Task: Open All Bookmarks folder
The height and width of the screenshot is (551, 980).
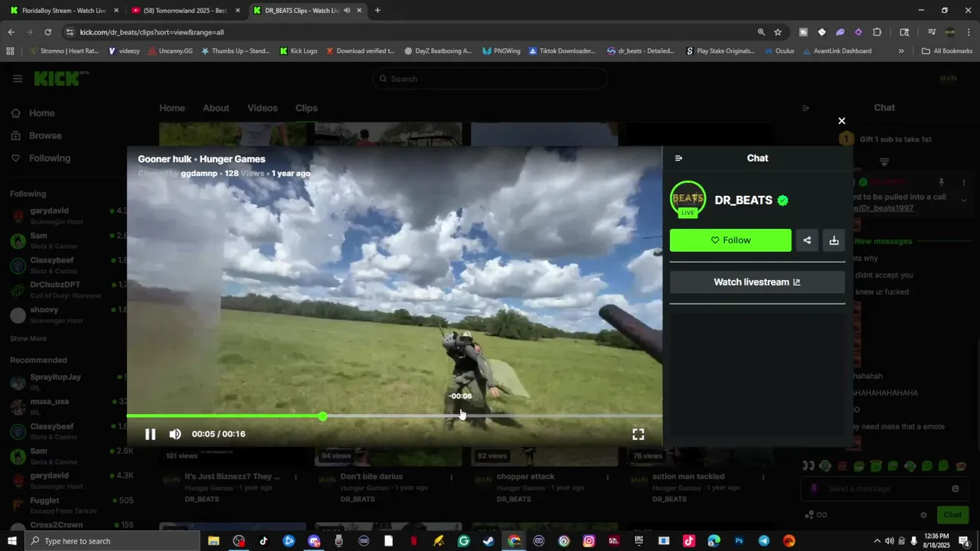Action: pos(947,51)
